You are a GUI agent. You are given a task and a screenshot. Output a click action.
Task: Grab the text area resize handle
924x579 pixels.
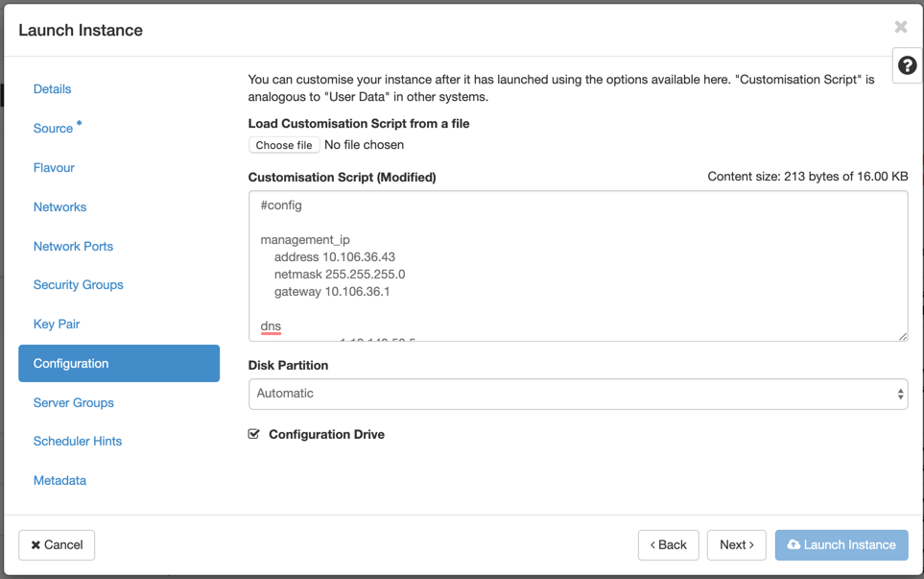[903, 337]
